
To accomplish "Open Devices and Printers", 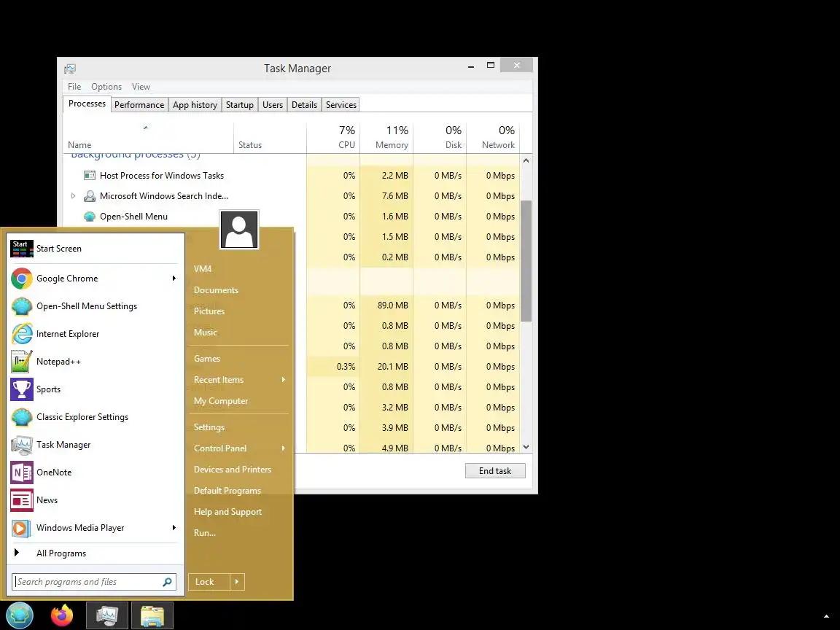I will pos(233,470).
